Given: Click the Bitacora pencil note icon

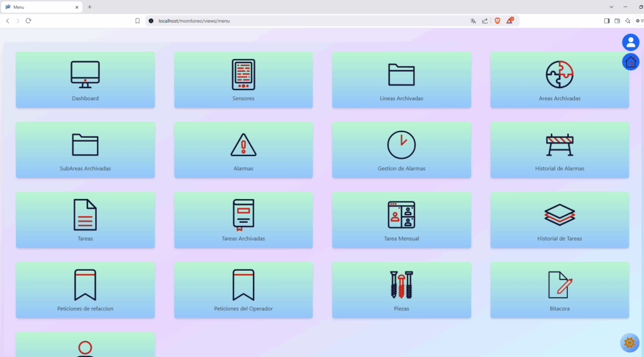Looking at the screenshot, I should (559, 285).
